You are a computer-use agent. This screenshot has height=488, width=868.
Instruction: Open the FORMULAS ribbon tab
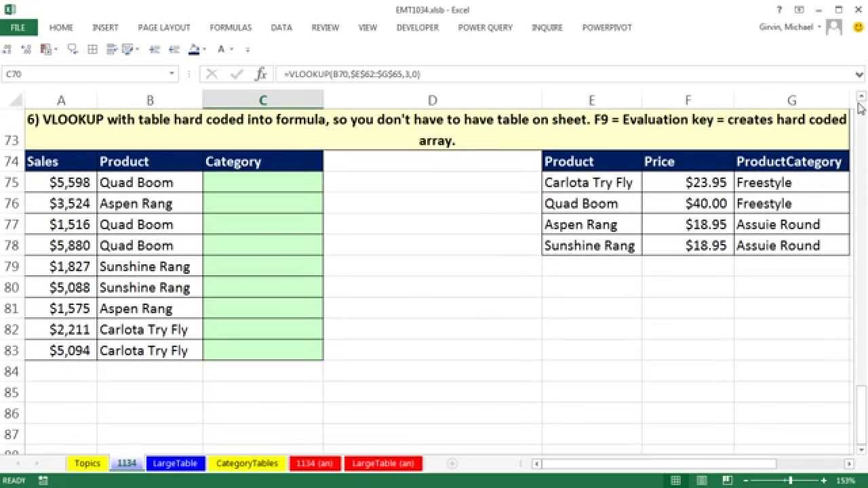pyautogui.click(x=231, y=28)
